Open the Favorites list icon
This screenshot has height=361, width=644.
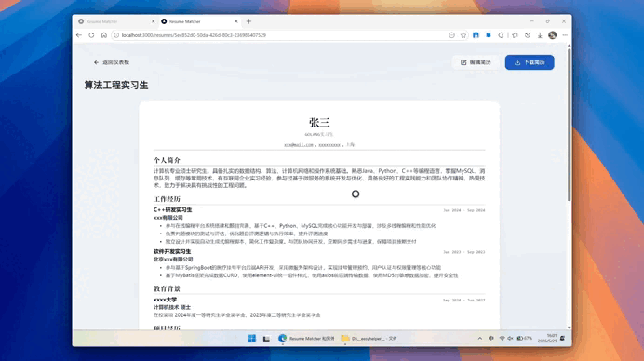coord(515,35)
